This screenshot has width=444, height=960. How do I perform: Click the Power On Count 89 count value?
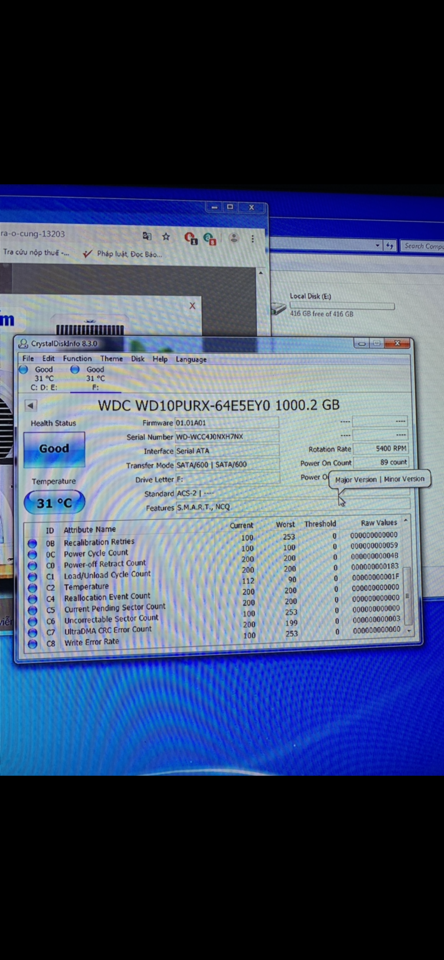(381, 463)
